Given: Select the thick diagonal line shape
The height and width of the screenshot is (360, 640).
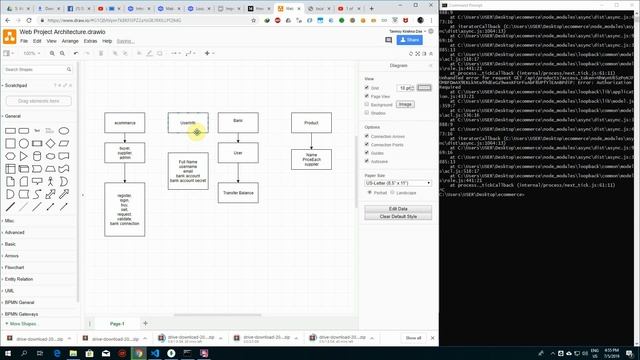Looking at the screenshot, I should pos(10,207).
